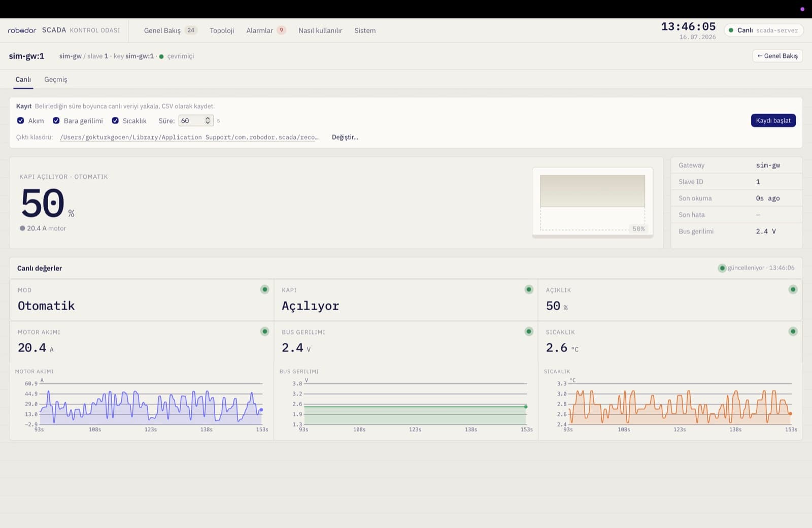Toggle the Sıcaklık checkbox
The width and height of the screenshot is (812, 528).
point(115,121)
